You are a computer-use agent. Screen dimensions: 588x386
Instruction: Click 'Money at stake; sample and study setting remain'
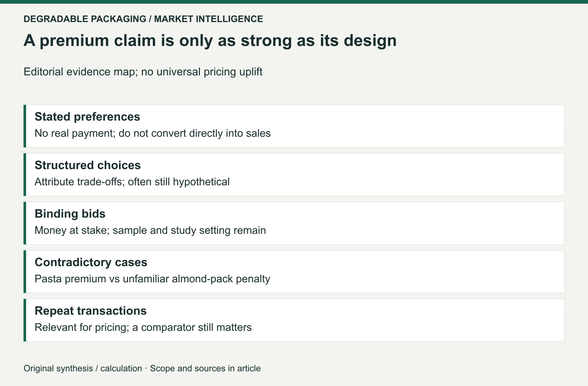(150, 230)
